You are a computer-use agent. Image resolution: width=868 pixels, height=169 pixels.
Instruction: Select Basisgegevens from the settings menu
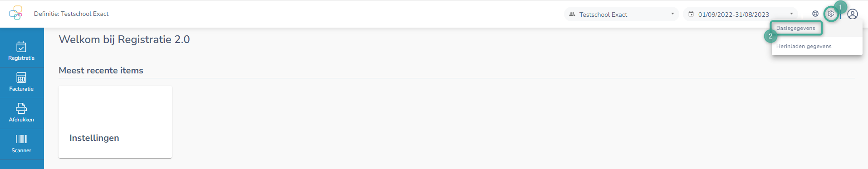click(x=796, y=28)
